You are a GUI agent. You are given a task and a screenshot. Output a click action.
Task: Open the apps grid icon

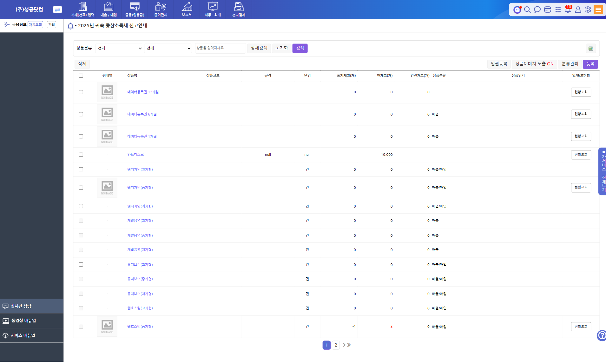[558, 10]
